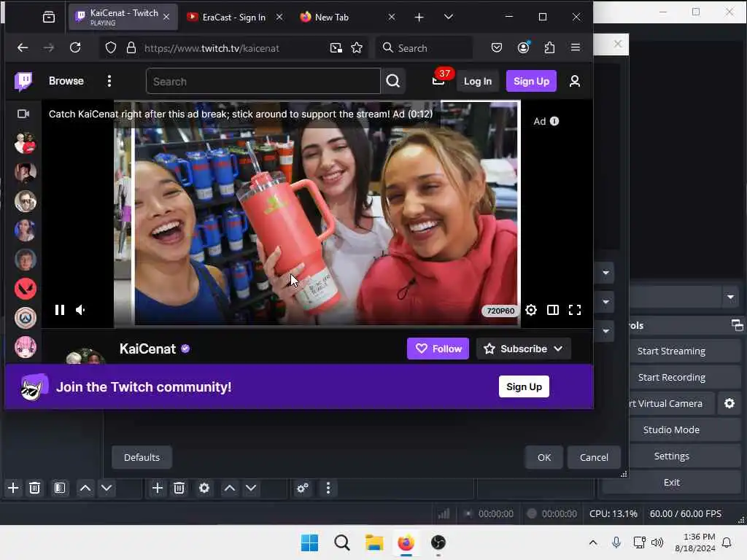This screenshot has height=560, width=747.
Task: Open audio mixer three-dot menu
Action: point(328,488)
